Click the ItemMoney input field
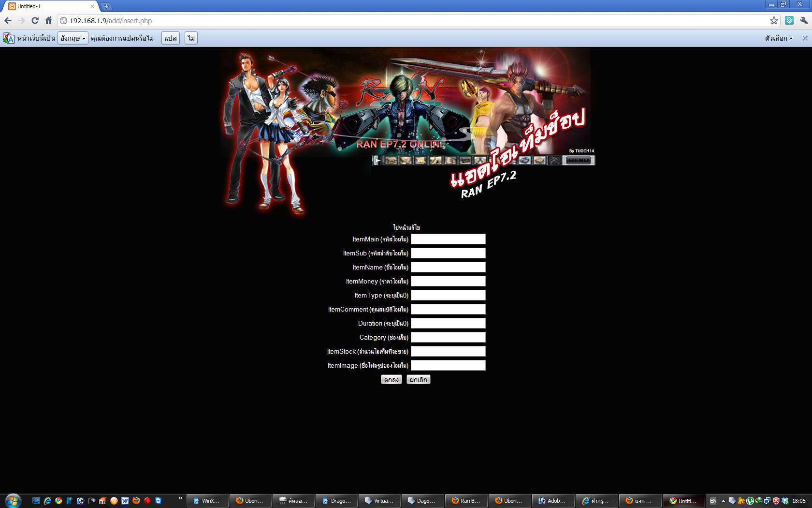 tap(448, 281)
